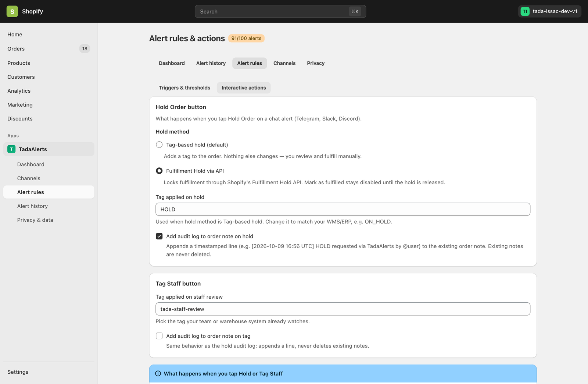
Task: Open Settings at bottom of sidebar
Action: 49,372
